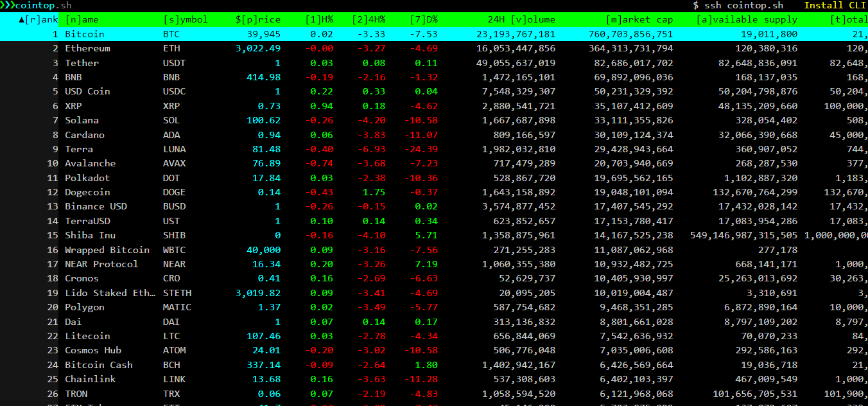
Task: Select the Tether coin name
Action: [82, 63]
